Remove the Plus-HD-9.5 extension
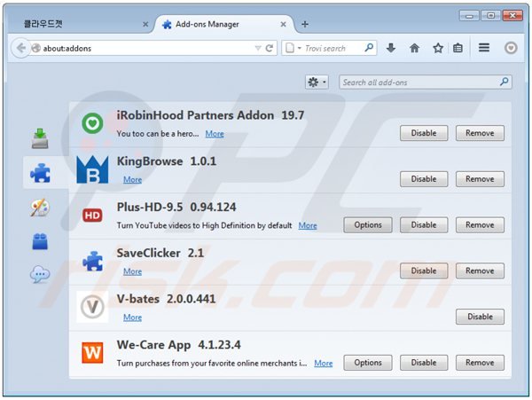The height and width of the screenshot is (400, 532). tap(480, 225)
